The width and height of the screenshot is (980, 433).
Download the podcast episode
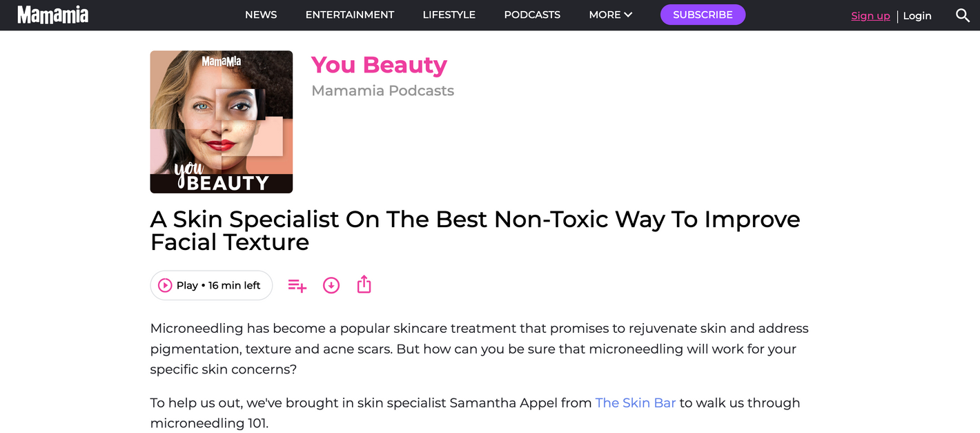point(331,285)
